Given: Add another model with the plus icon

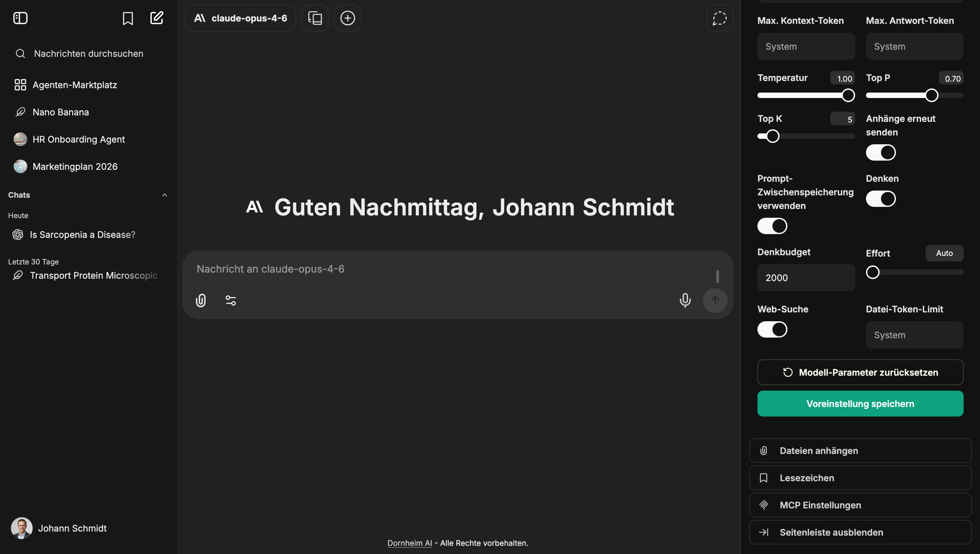Looking at the screenshot, I should coord(347,18).
